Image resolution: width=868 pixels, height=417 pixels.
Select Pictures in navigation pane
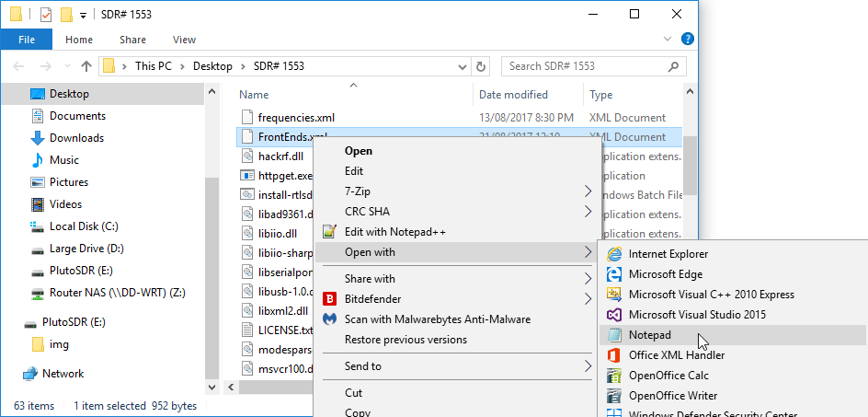(x=69, y=182)
